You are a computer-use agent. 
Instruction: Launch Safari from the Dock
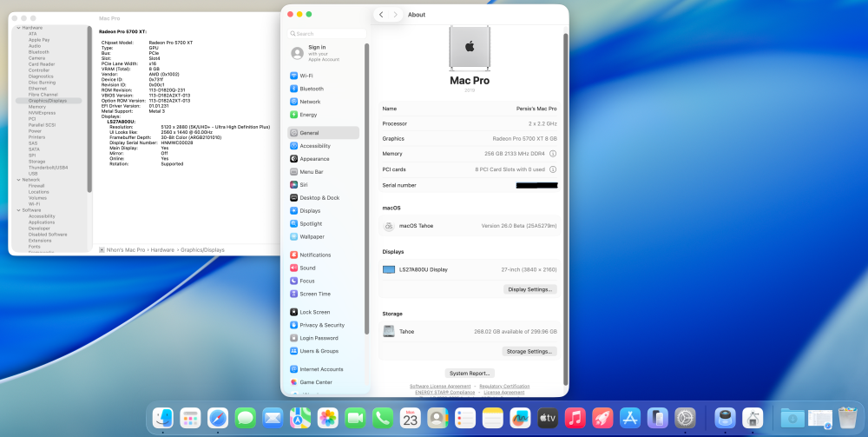pyautogui.click(x=218, y=418)
